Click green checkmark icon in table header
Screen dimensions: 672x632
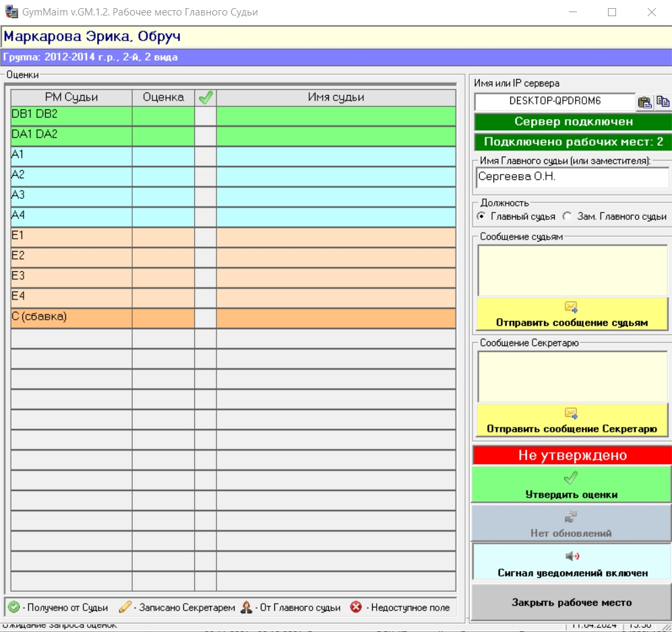point(206,97)
